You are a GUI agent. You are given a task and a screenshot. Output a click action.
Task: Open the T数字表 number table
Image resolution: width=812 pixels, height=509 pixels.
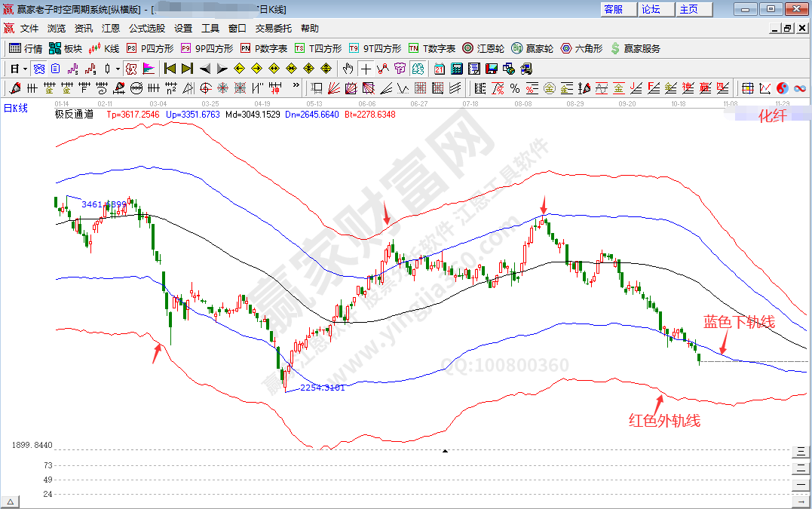pyautogui.click(x=432, y=48)
